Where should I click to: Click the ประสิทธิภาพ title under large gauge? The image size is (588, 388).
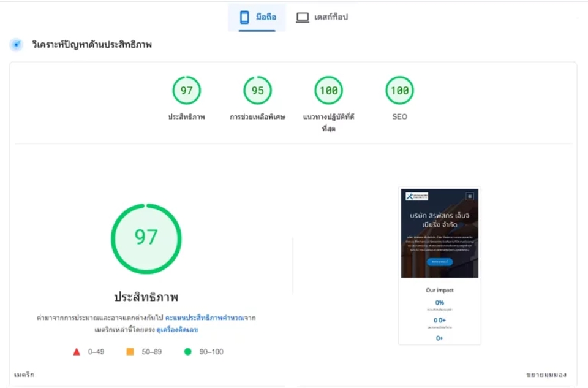coord(146,297)
